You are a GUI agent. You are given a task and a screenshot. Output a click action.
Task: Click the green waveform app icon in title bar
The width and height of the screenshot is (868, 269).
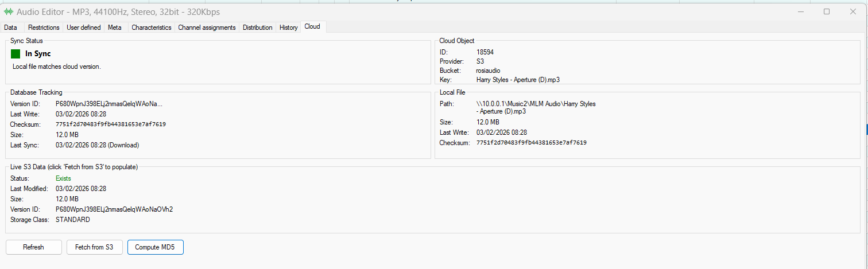[9, 11]
